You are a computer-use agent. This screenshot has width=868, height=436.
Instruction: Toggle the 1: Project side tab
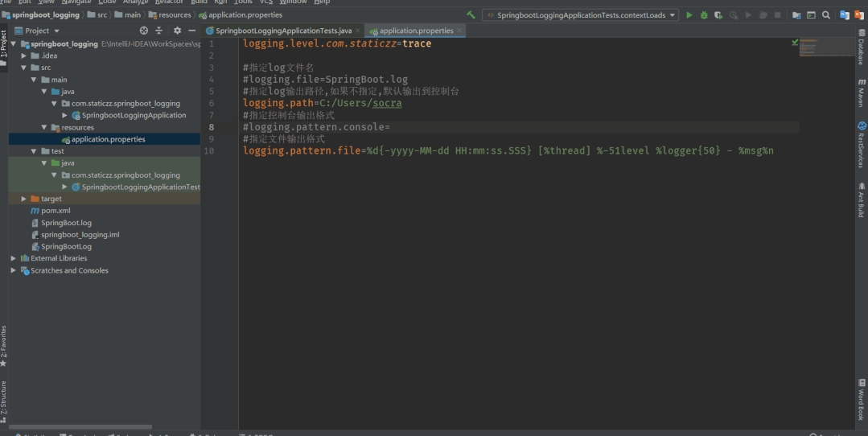tap(4, 47)
